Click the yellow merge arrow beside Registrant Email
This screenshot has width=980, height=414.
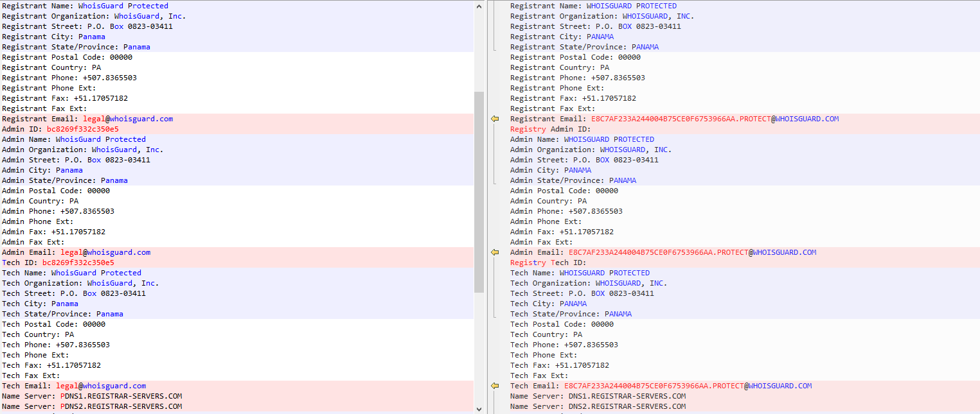click(x=495, y=119)
